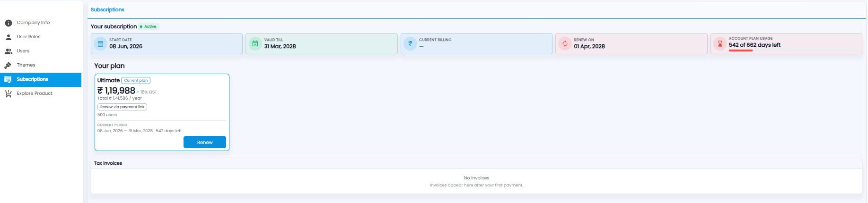This screenshot has width=868, height=203.
Task: Click 'Total ₹ 1,41,586 / year' text
Action: point(120,98)
